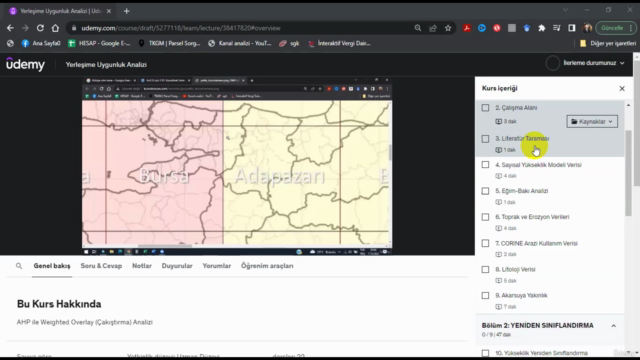Click the browser forward arrow
The width and height of the screenshot is (640, 360).
click(x=25, y=28)
